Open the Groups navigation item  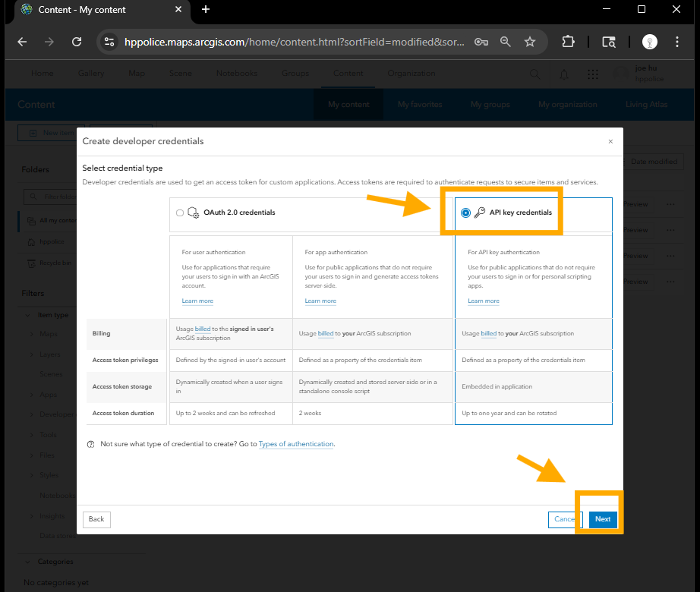pos(295,73)
